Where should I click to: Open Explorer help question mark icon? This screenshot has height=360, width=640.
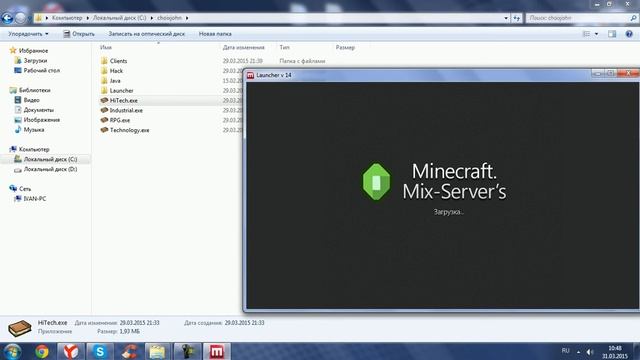coord(629,34)
